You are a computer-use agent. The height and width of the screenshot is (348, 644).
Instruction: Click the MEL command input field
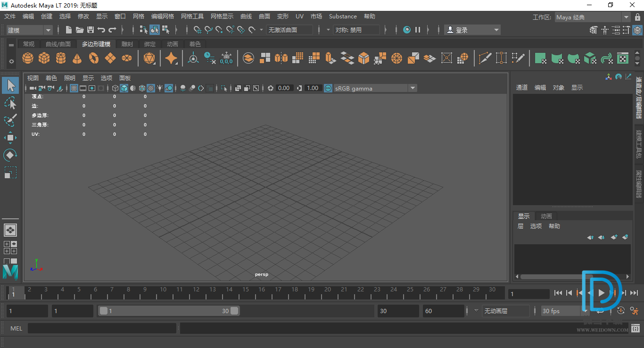(x=102, y=328)
